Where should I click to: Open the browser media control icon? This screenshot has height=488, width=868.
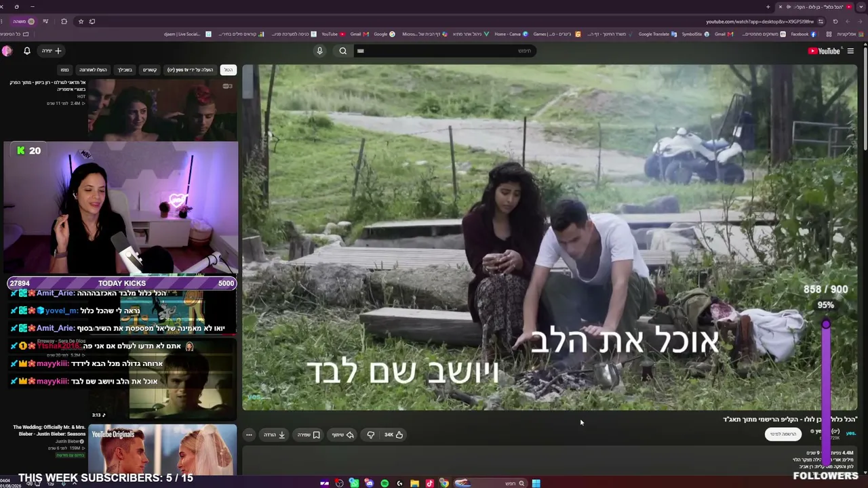pyautogui.click(x=46, y=21)
